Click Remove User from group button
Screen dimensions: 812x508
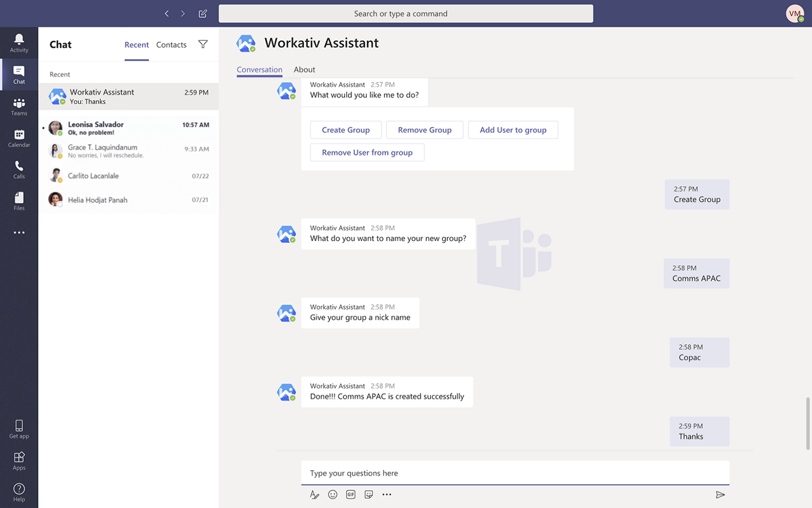click(367, 153)
